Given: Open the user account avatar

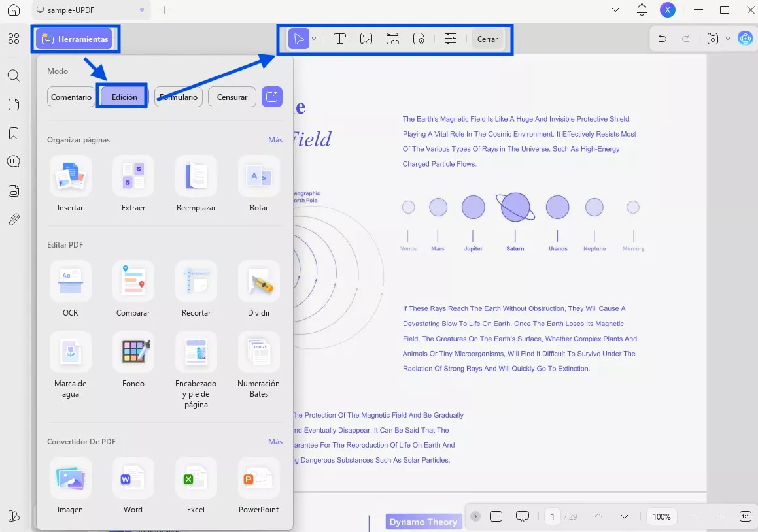Looking at the screenshot, I should [668, 10].
